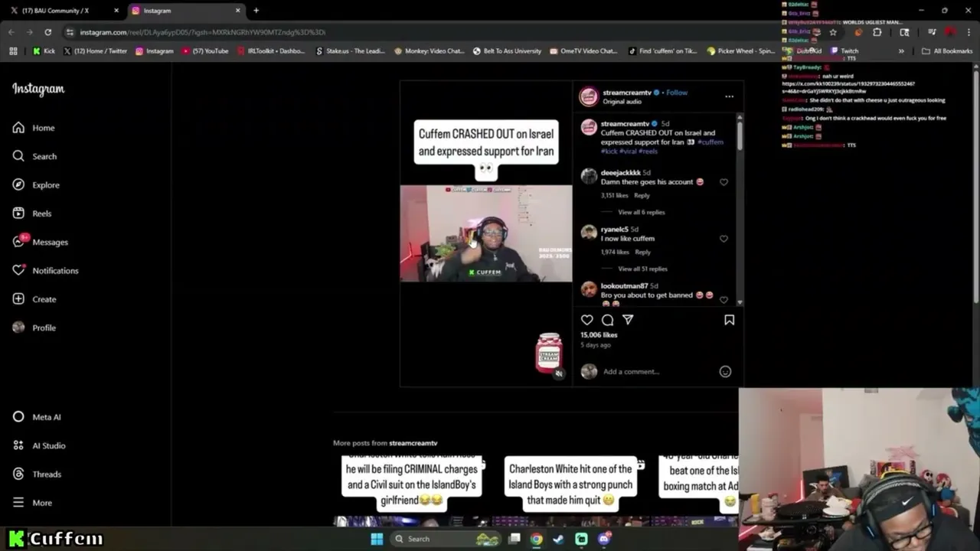Open Discord from the taskbar
This screenshot has width=980, height=551.
[604, 539]
